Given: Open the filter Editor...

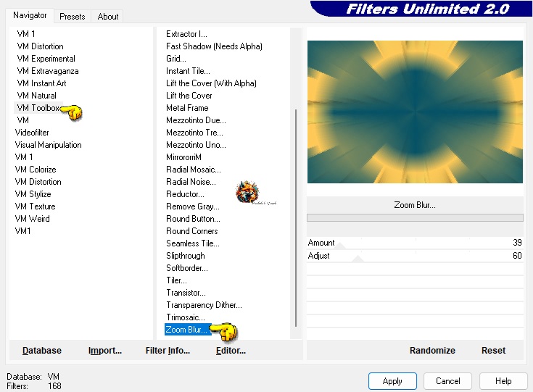Looking at the screenshot, I should 231,350.
